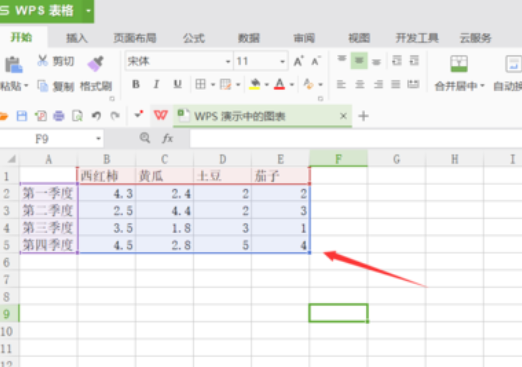
Task: Click the Print icon in quick toolbar
Action: [59, 116]
